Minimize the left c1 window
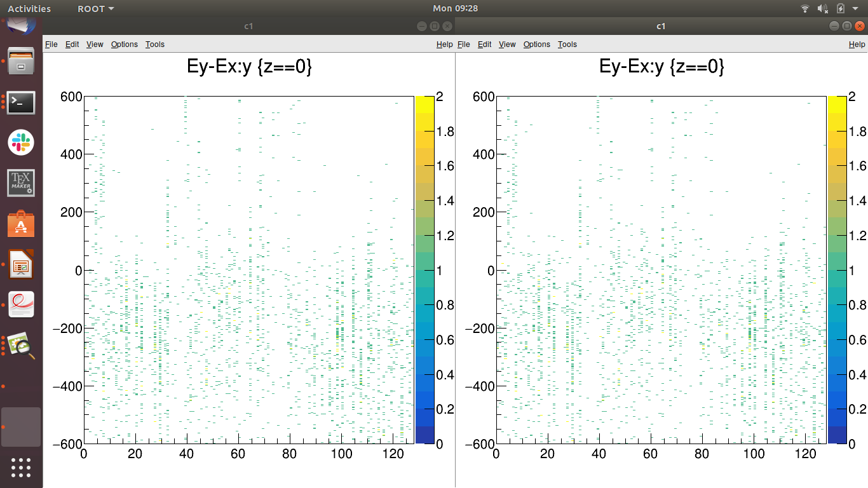Image resolution: width=868 pixels, height=488 pixels. pos(421,26)
